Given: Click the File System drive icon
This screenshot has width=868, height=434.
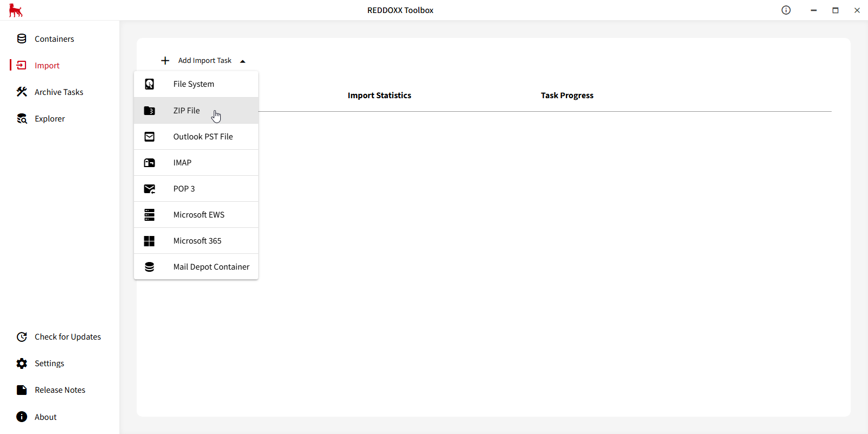Looking at the screenshot, I should click(149, 84).
